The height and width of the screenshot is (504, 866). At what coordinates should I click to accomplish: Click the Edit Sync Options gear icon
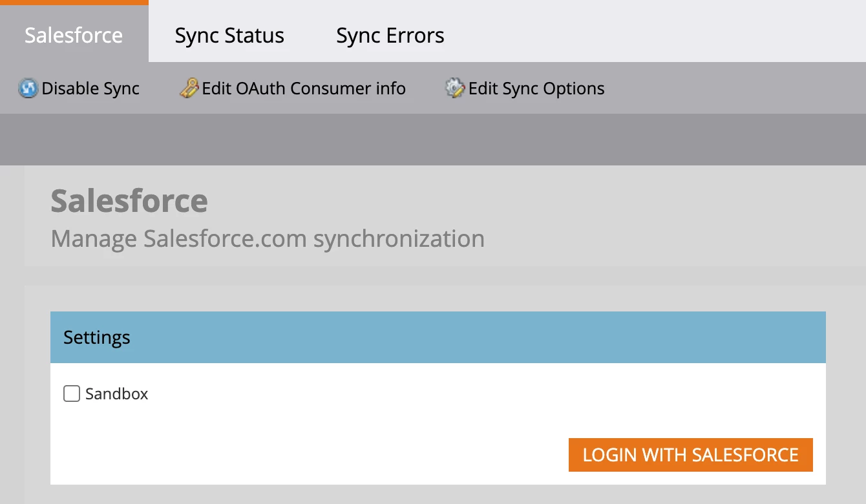tap(455, 89)
